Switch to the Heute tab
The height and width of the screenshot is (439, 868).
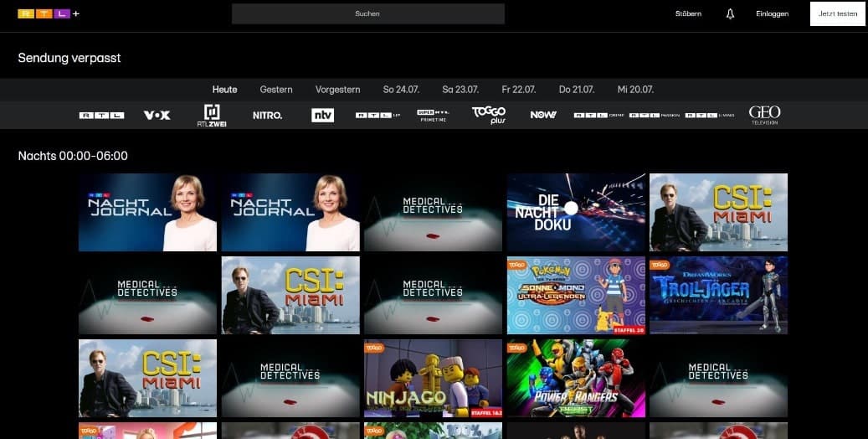coord(225,90)
